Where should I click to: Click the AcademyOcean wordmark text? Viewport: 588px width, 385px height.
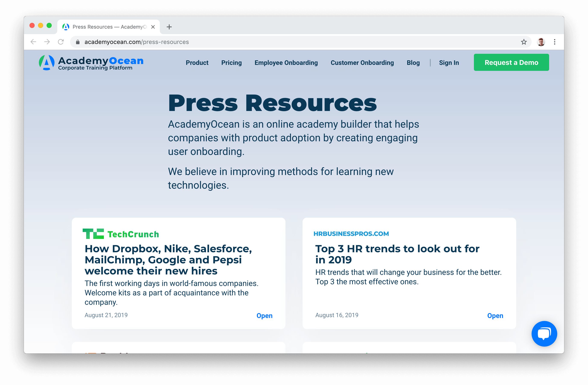point(101,60)
